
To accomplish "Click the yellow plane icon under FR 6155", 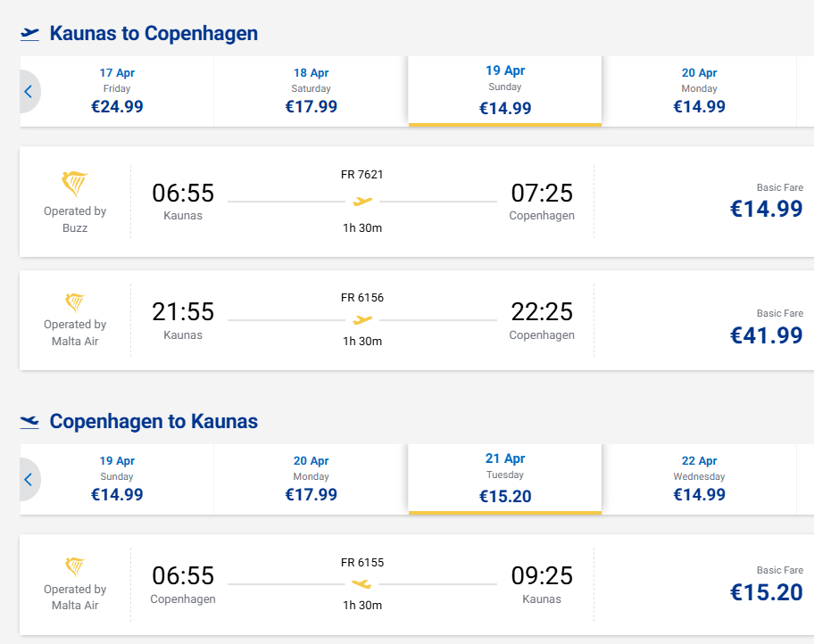I will pos(361,584).
